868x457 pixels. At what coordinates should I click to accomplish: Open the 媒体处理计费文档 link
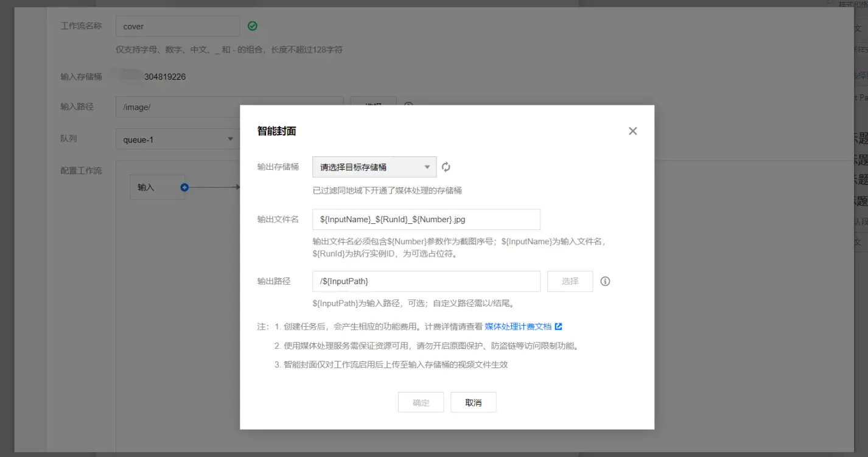tap(518, 326)
